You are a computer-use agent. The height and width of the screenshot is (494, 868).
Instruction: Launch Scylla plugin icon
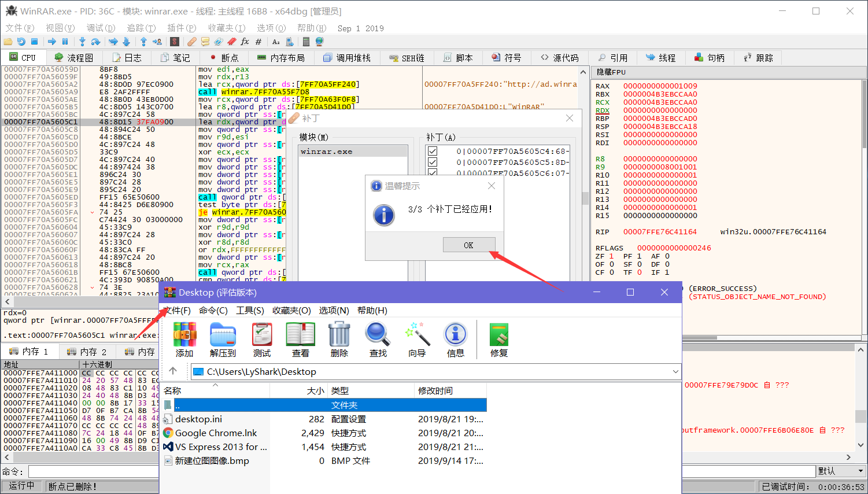tap(174, 42)
